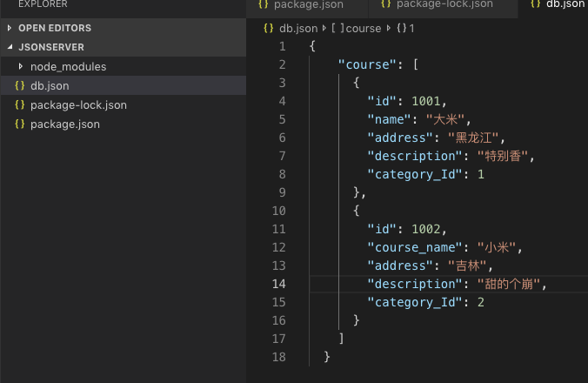
Task: Click line number 14 in the gutter
Action: click(x=278, y=284)
